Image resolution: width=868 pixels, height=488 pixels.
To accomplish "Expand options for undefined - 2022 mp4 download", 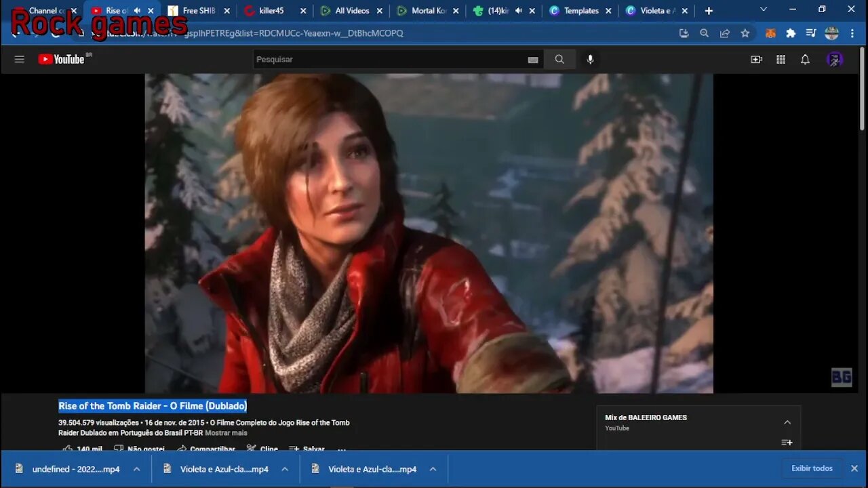I will pos(136,469).
